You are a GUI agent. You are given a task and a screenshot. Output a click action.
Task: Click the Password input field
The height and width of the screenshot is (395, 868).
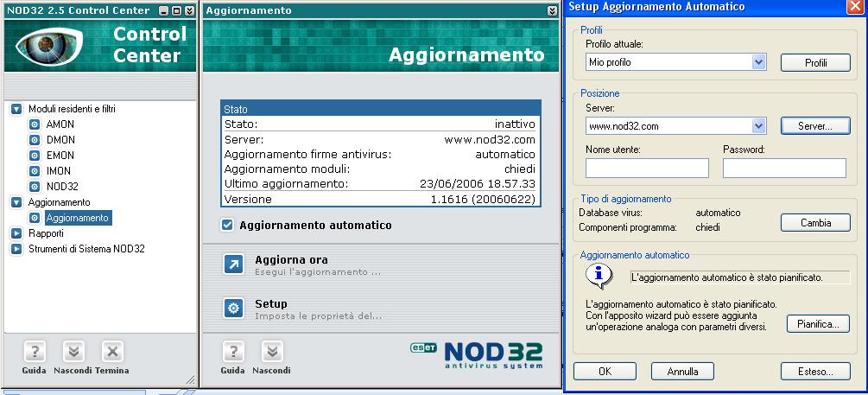point(784,168)
